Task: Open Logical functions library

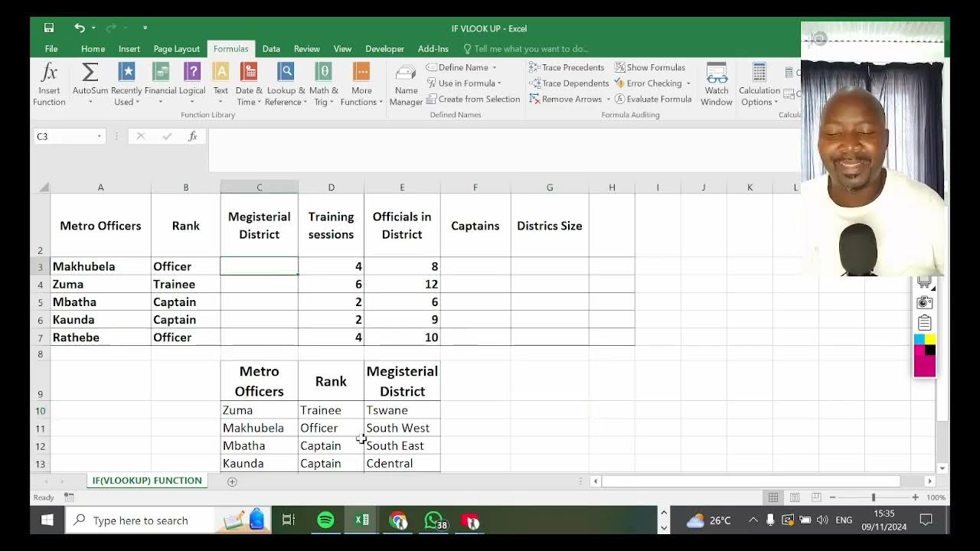Action: pos(192,84)
